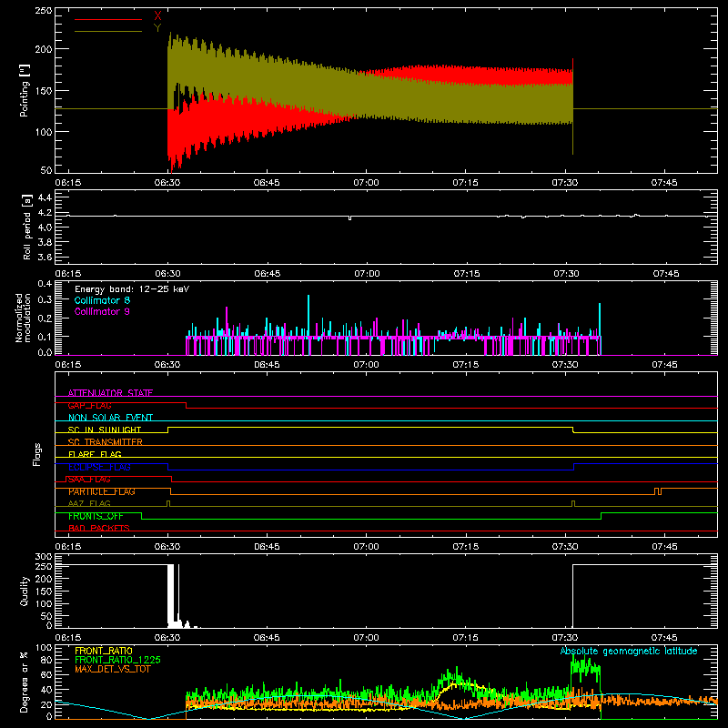Click the olive flag pulse near 07:31

click(573, 504)
